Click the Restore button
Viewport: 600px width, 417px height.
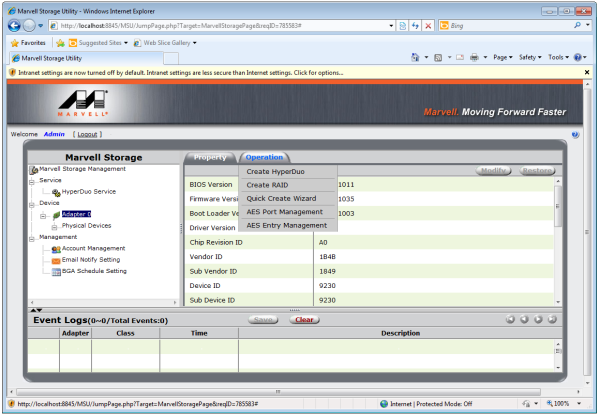click(537, 171)
